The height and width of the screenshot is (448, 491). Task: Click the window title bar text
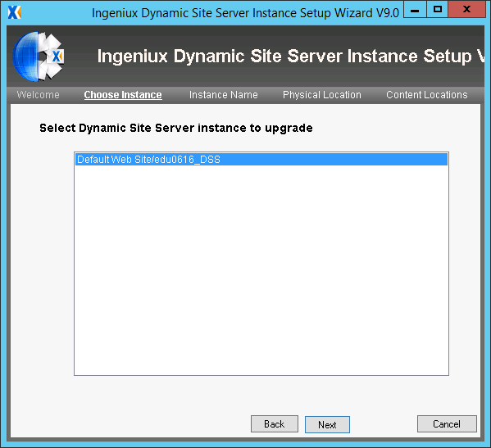[x=245, y=13]
